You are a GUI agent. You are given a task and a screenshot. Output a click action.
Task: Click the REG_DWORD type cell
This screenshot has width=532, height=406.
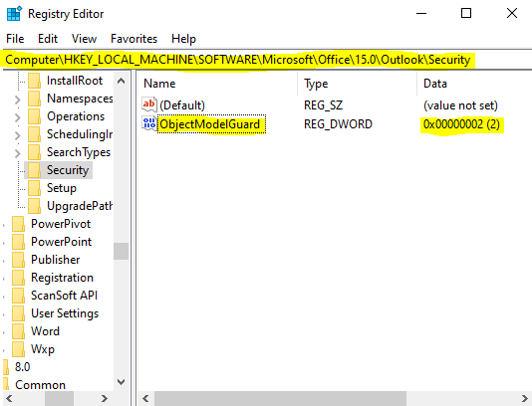pyautogui.click(x=338, y=124)
